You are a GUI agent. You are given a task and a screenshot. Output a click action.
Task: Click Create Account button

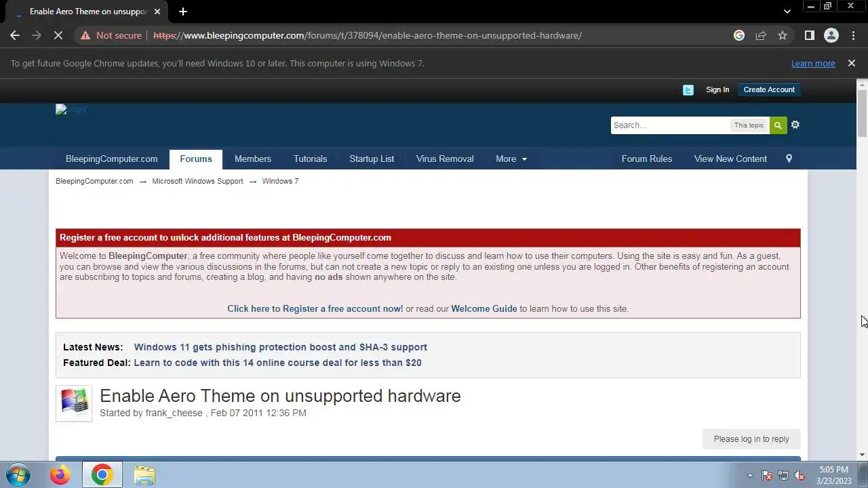click(x=769, y=89)
